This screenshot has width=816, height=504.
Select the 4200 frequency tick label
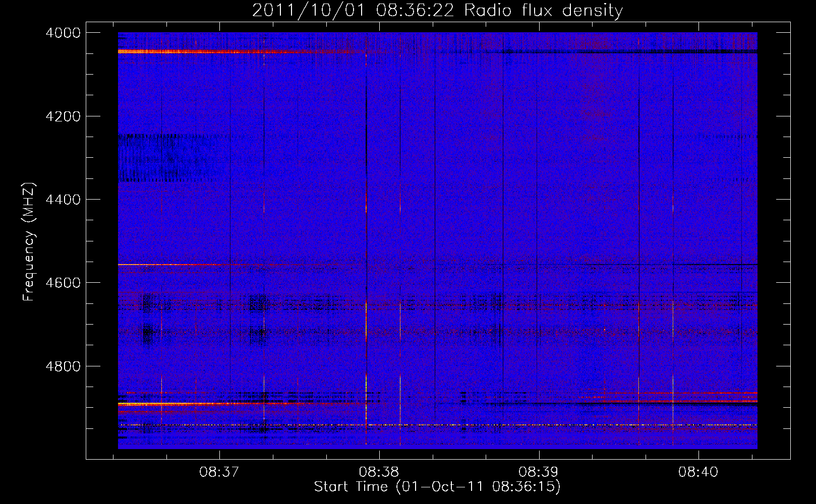click(x=63, y=116)
